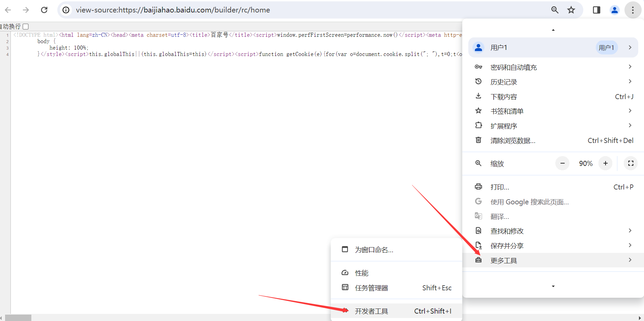644x321 pixels.
Task: Open the three-dot Chrome menu button
Action: (x=633, y=10)
